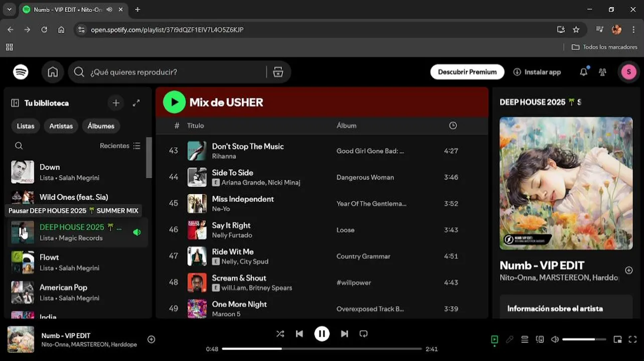Bookmark this page with star icon
The height and width of the screenshot is (361, 644).
pos(576,30)
